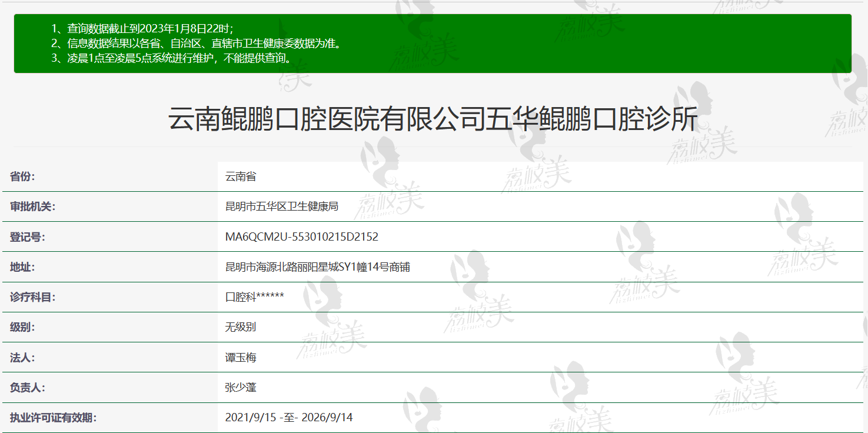Click the legal person name 谭玉梅
868x433 pixels.
pyautogui.click(x=241, y=357)
